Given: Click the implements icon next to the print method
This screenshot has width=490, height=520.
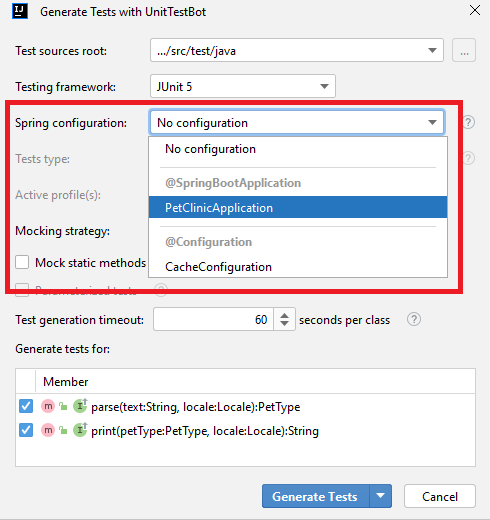Looking at the screenshot, I should pos(80,430).
